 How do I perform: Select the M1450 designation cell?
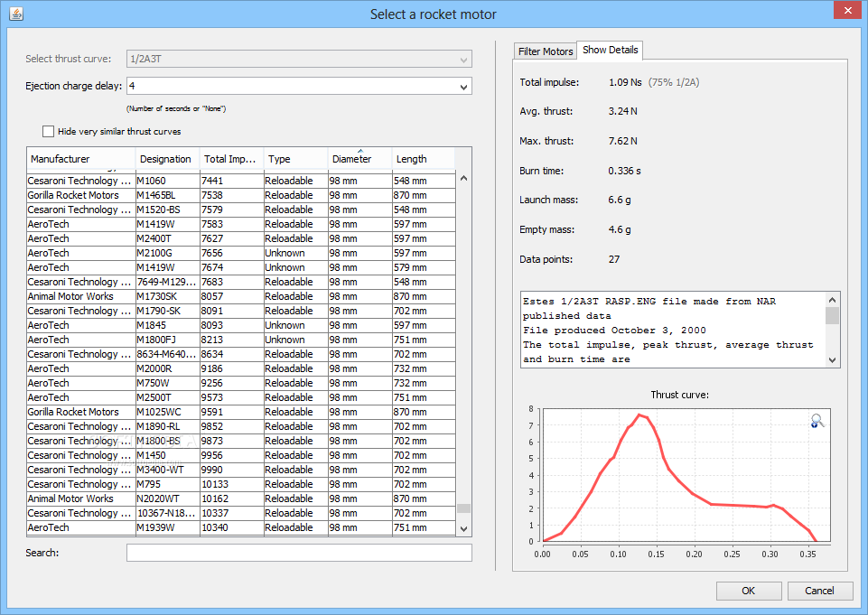pyautogui.click(x=168, y=454)
